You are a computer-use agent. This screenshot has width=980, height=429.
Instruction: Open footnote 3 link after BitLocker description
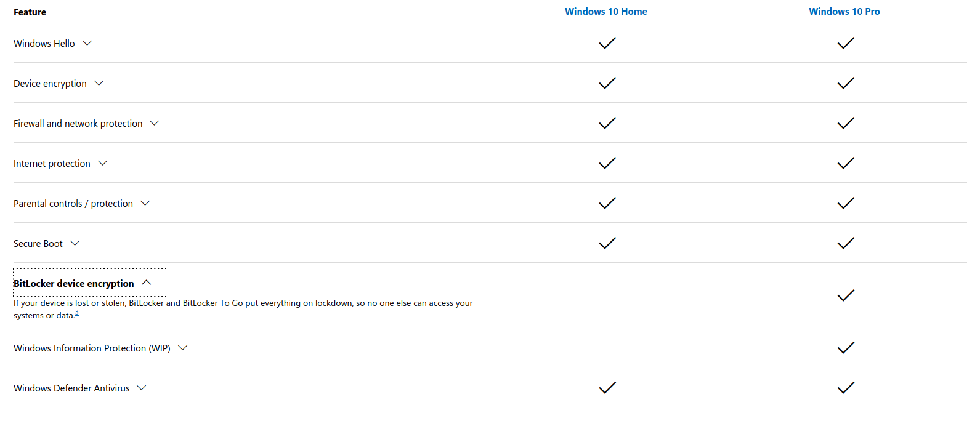[77, 313]
